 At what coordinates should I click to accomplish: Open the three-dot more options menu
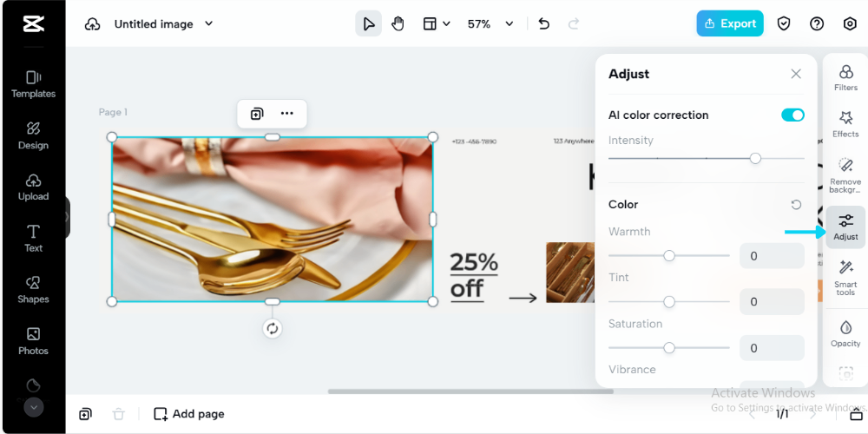click(x=286, y=114)
